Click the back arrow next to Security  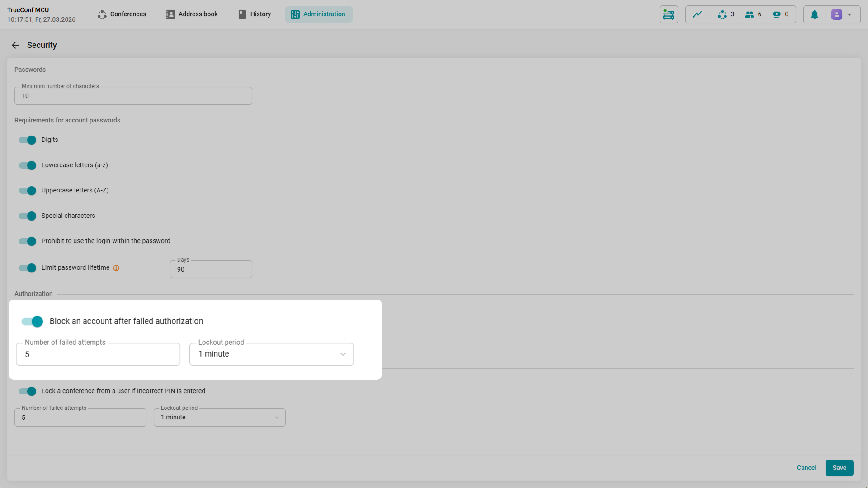(x=15, y=45)
